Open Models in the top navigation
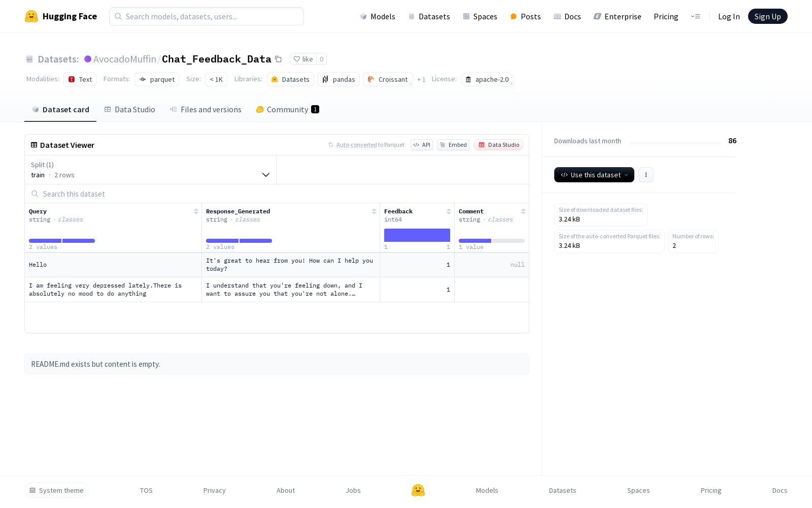 tap(378, 16)
